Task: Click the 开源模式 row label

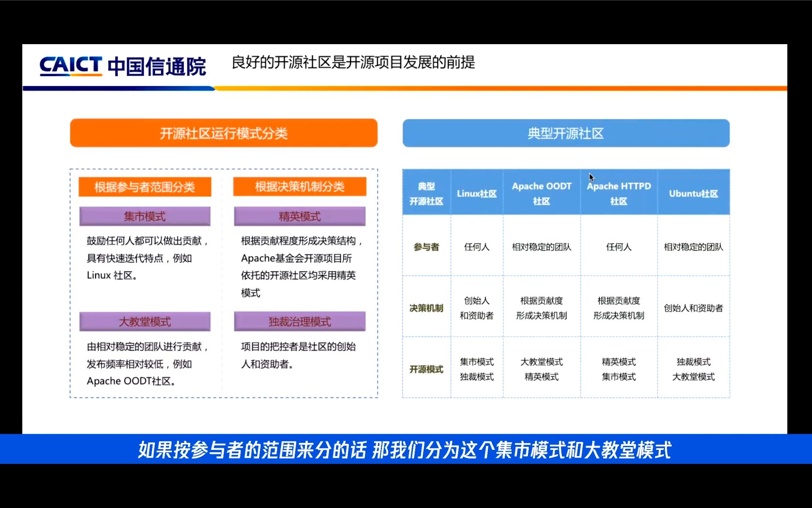Action: pyautogui.click(x=426, y=369)
